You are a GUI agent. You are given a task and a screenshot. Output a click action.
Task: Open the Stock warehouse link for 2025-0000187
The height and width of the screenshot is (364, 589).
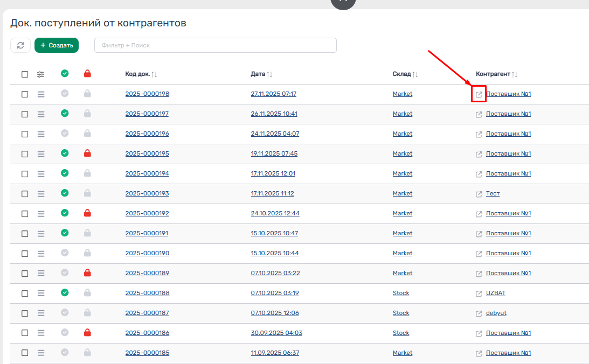click(401, 313)
